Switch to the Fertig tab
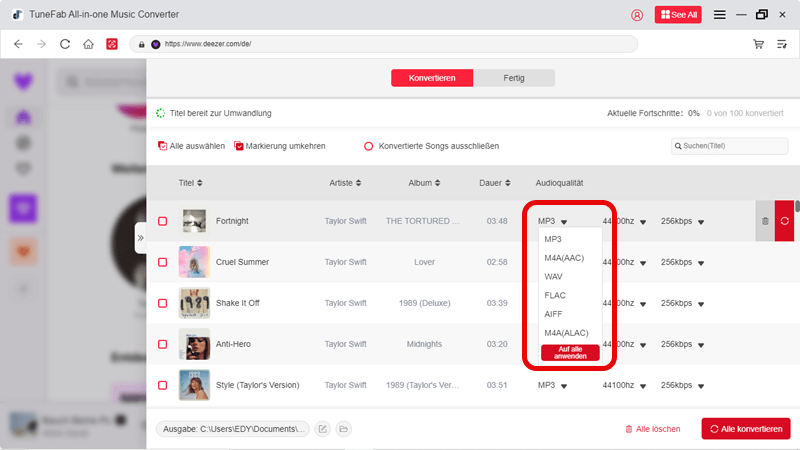800x450 pixels. (x=514, y=78)
